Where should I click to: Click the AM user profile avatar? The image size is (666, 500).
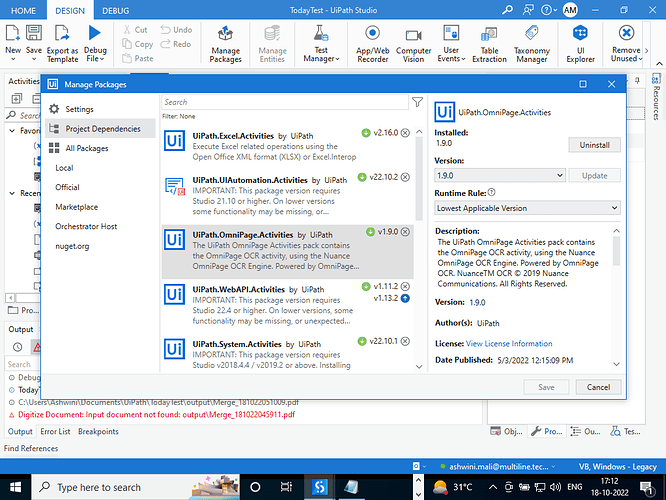click(570, 10)
